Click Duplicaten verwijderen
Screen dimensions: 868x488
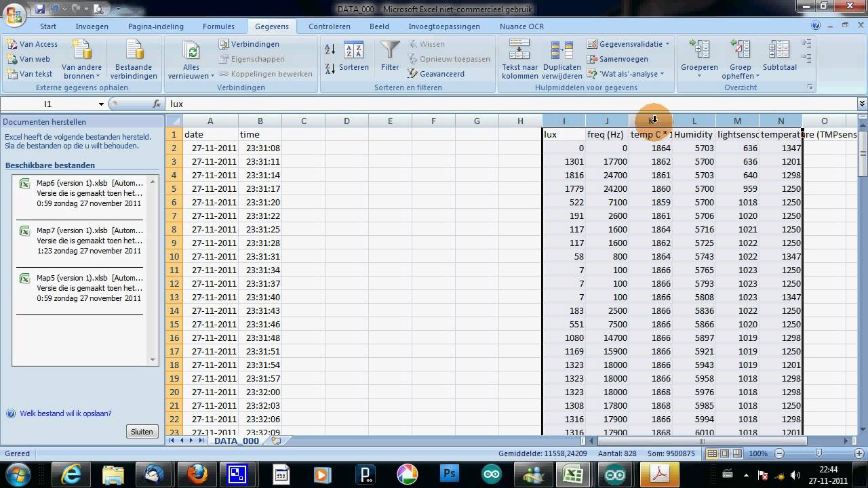(561, 60)
